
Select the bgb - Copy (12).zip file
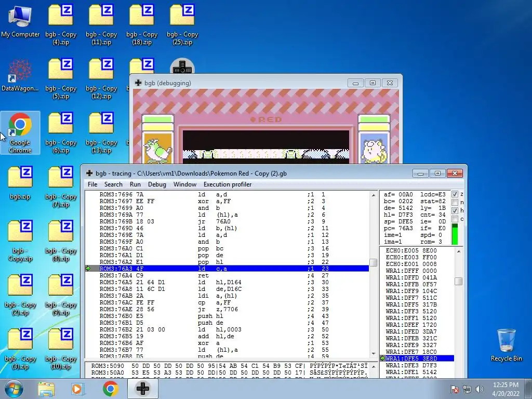coord(101,79)
